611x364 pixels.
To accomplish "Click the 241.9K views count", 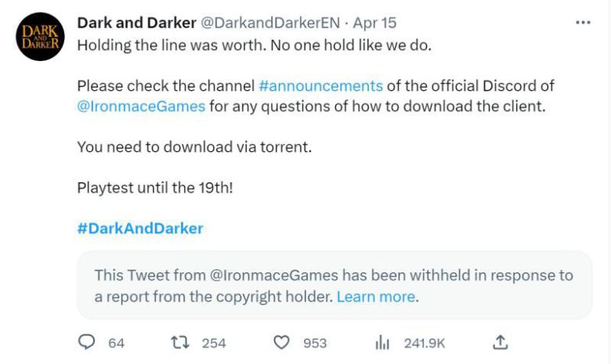I will [425, 343].
